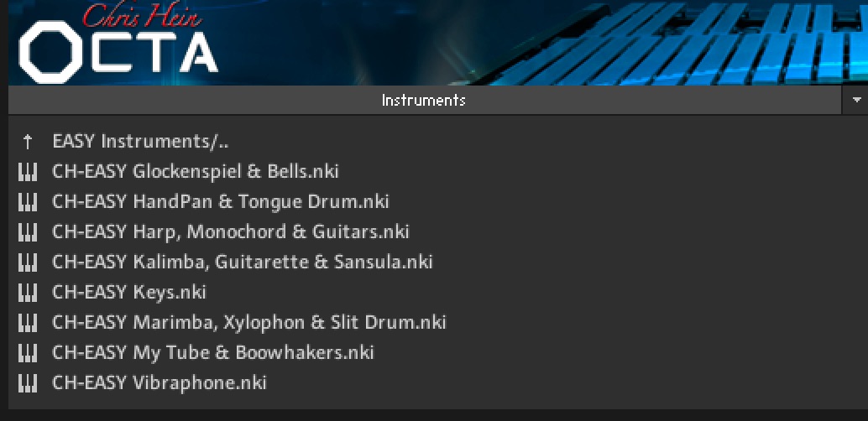Select CH-EASY Marimba, Xylophon & Slit Drum.nki
The width and height of the screenshot is (868, 421).
point(248,322)
